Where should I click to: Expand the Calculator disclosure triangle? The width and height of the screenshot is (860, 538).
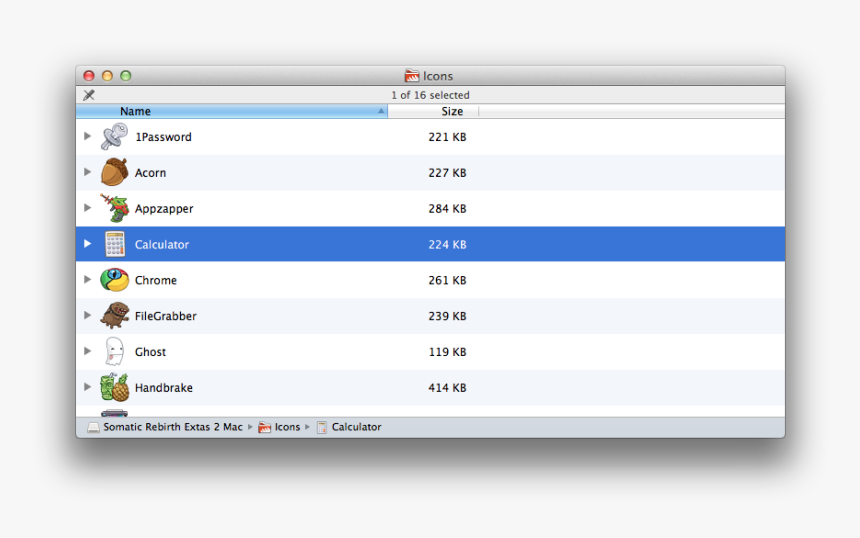pos(87,243)
